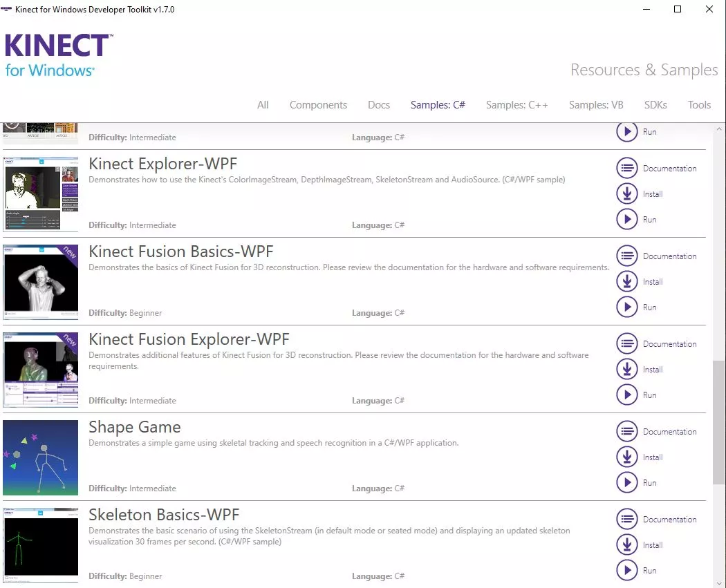Open Documentation icon for Kinect Explorer-WPF
This screenshot has width=726, height=588.
coord(627,168)
